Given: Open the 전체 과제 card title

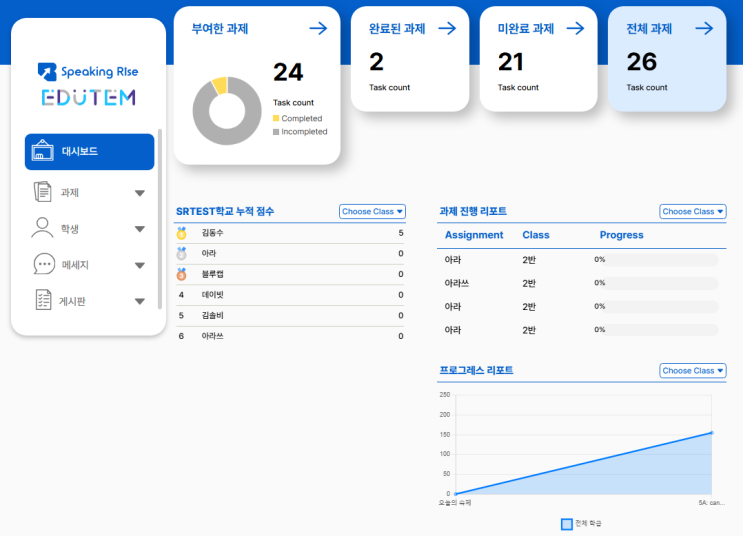Looking at the screenshot, I should (x=649, y=28).
